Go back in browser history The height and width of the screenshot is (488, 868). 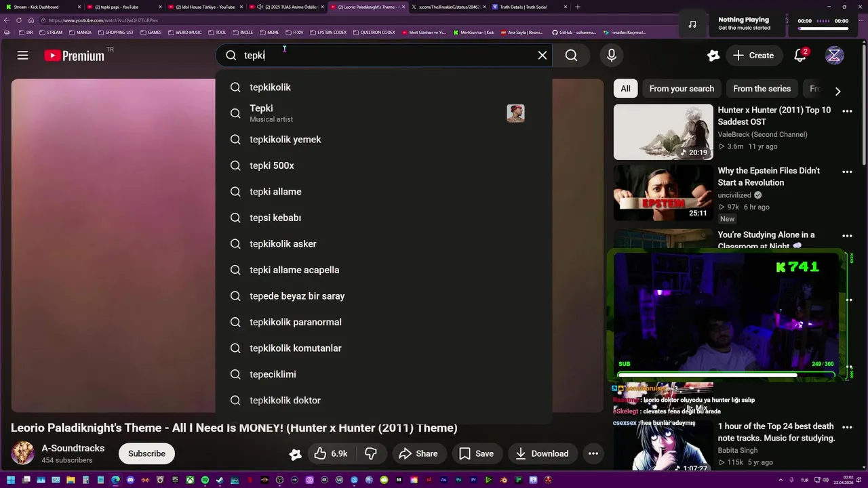point(7,20)
